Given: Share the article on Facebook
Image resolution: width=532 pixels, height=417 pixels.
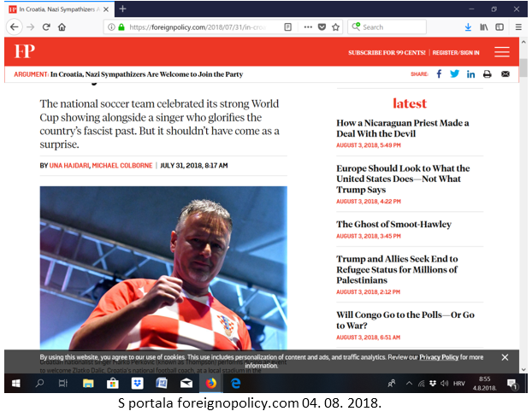Looking at the screenshot, I should point(440,74).
